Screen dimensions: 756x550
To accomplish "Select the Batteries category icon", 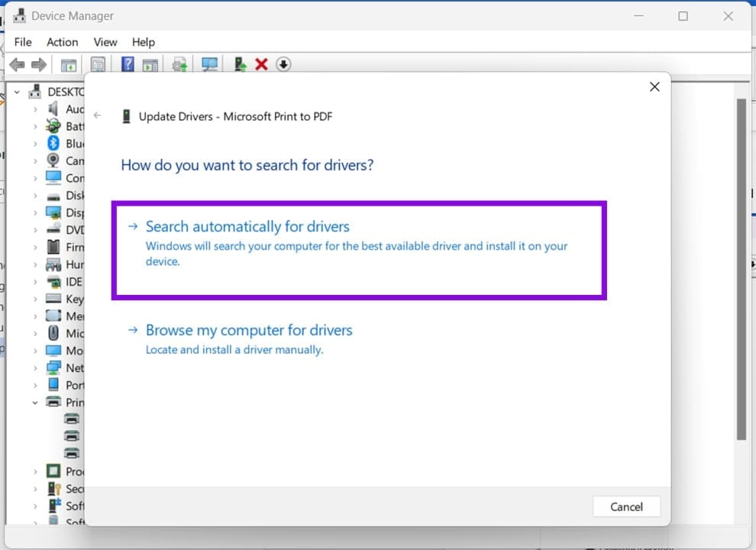I will point(53,126).
